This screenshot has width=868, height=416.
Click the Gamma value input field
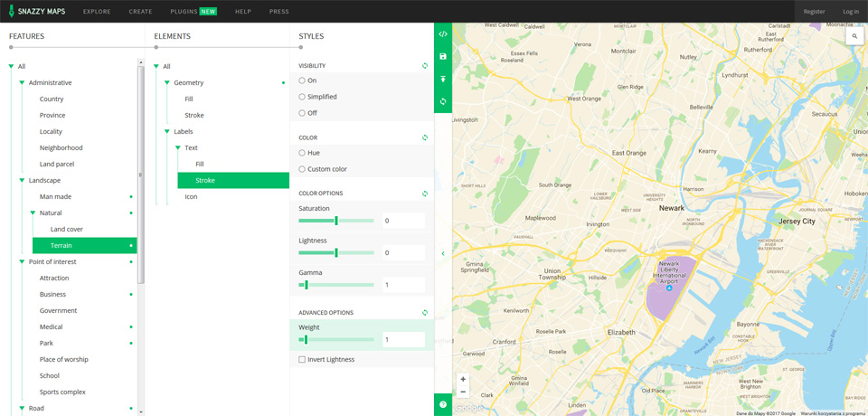pyautogui.click(x=403, y=285)
